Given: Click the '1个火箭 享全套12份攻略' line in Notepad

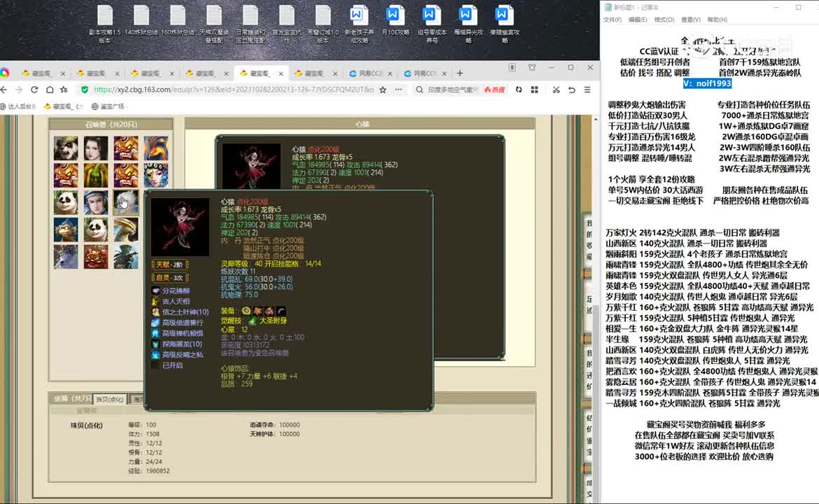Looking at the screenshot, I should (x=651, y=179).
